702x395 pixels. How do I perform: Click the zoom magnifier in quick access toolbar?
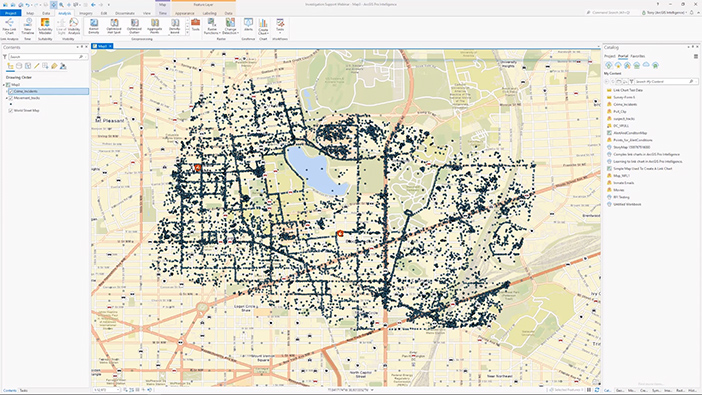pyautogui.click(x=61, y=4)
